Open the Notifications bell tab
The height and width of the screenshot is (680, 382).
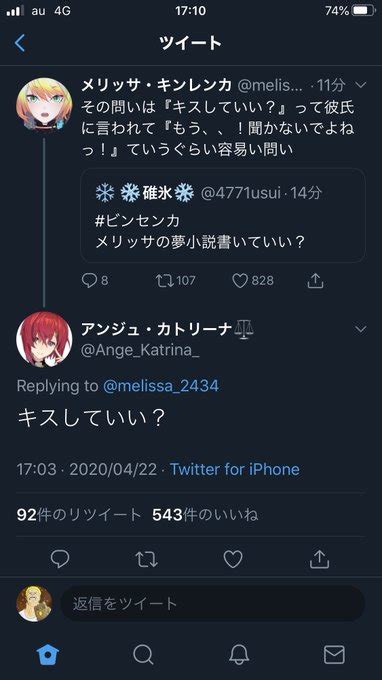point(239,654)
